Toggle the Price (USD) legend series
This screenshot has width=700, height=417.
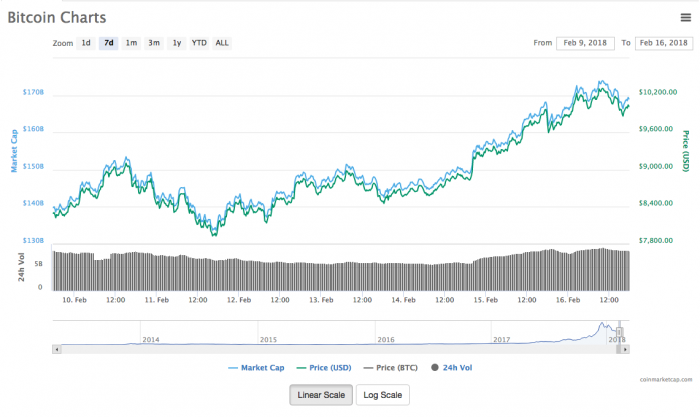[324, 368]
